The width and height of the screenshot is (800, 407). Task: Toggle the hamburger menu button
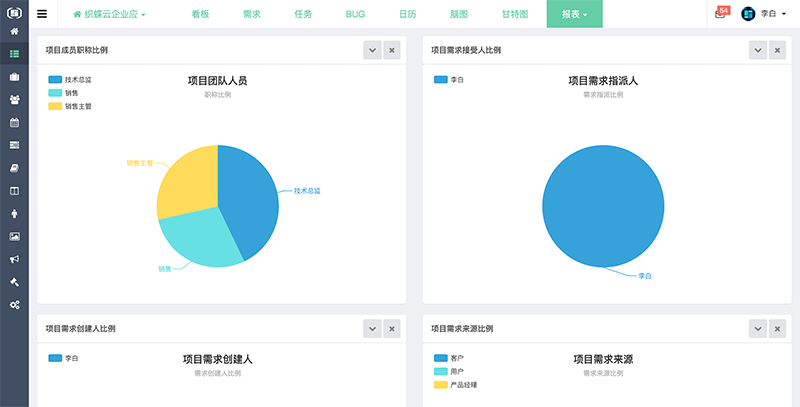42,14
